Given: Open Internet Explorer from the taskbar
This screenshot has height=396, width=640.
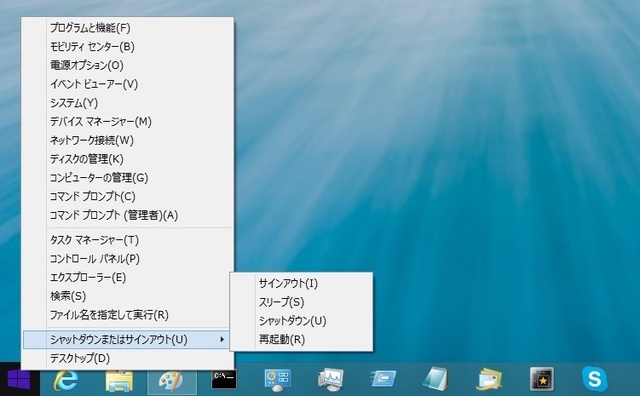Looking at the screenshot, I should tap(66, 380).
